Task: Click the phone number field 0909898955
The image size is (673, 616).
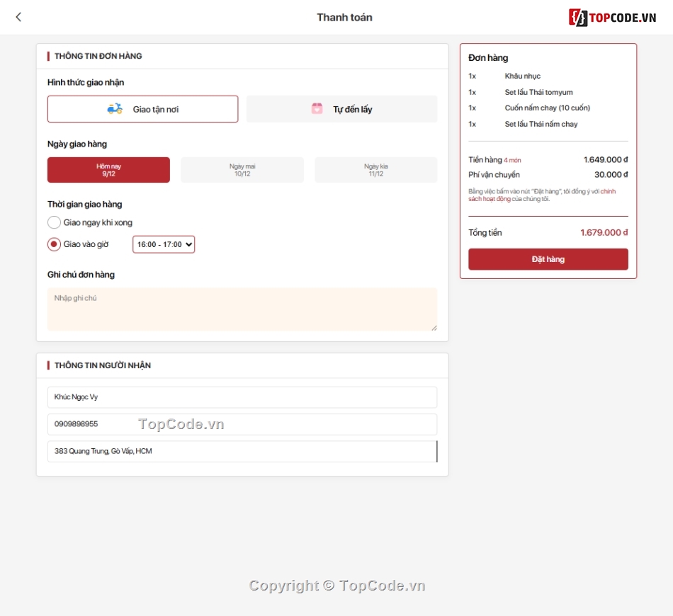Action: click(242, 424)
